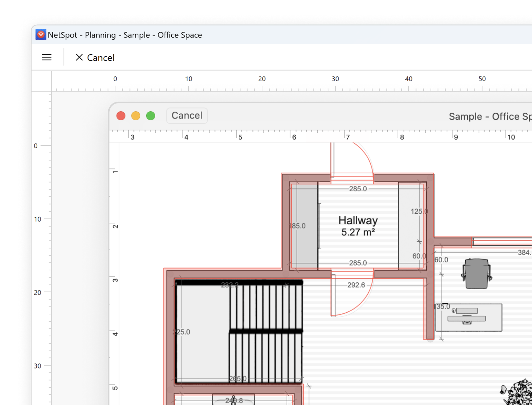Select the office chair on the floor plan
The image size is (532, 405).
pyautogui.click(x=476, y=274)
